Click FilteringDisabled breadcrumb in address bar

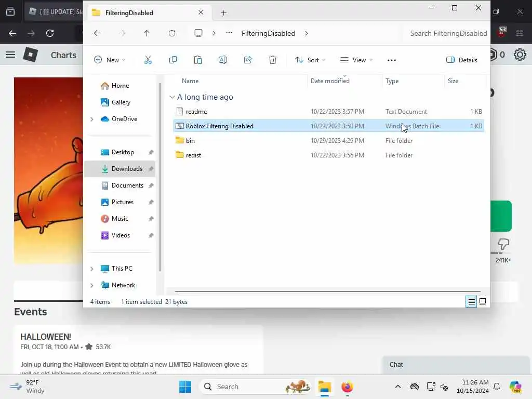point(268,33)
